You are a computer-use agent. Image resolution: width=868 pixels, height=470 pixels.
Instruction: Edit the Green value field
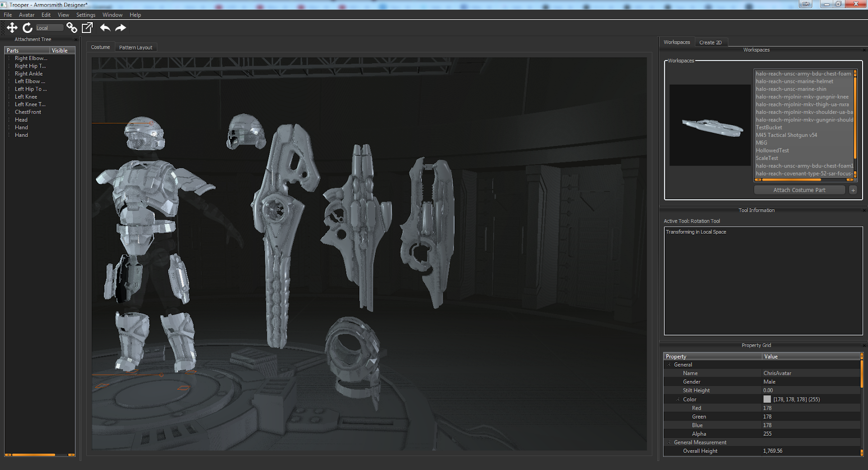(x=811, y=417)
